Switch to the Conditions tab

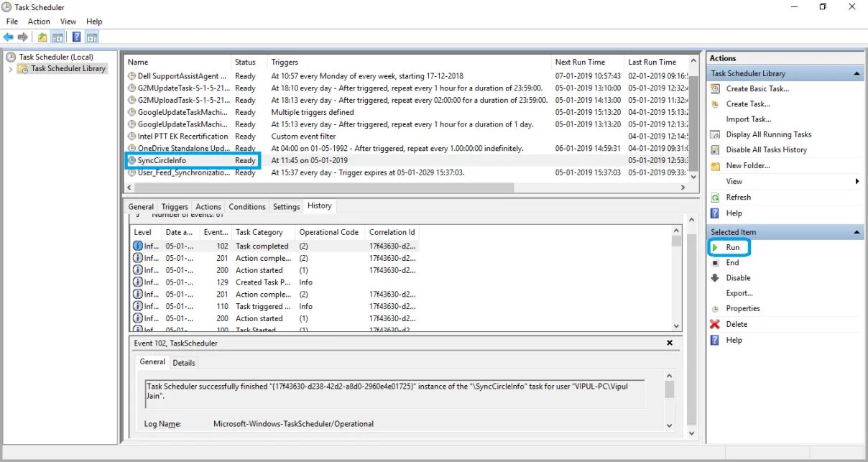[x=247, y=207]
